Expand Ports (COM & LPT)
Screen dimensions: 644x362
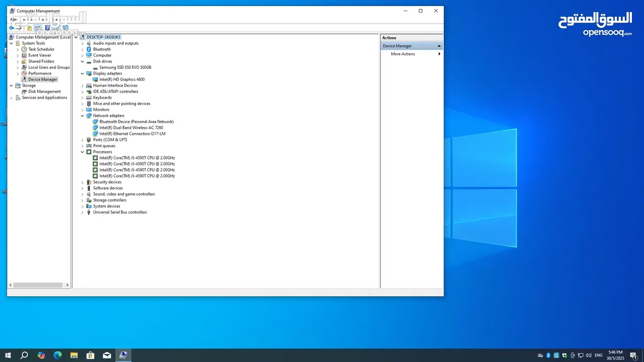(x=83, y=140)
